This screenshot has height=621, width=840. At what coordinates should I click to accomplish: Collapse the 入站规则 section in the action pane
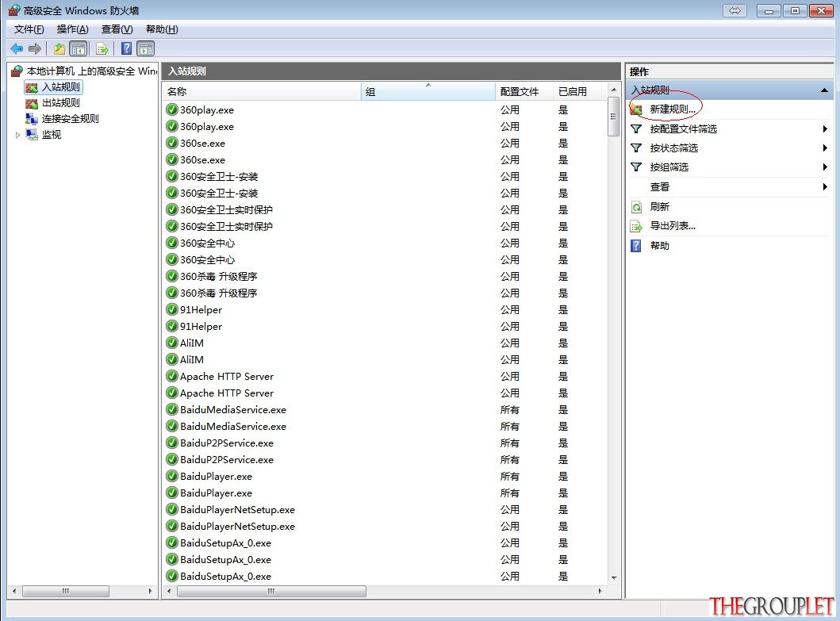824,90
